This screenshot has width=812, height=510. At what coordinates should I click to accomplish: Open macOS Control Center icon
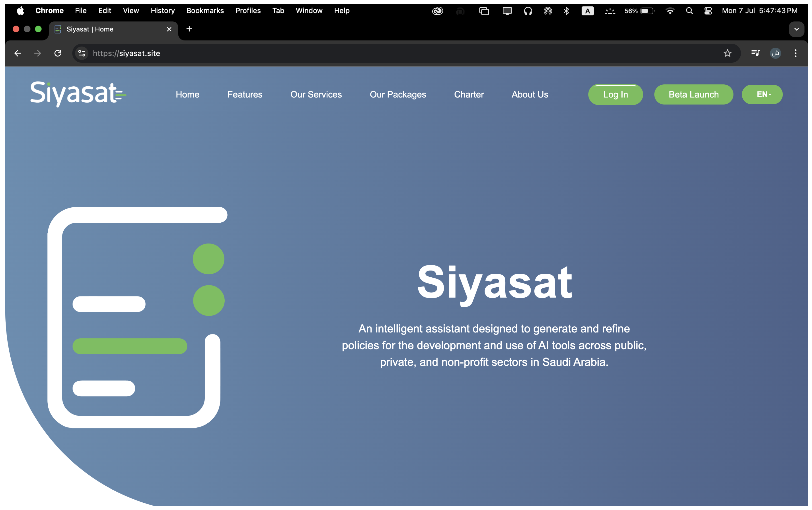pyautogui.click(x=708, y=11)
